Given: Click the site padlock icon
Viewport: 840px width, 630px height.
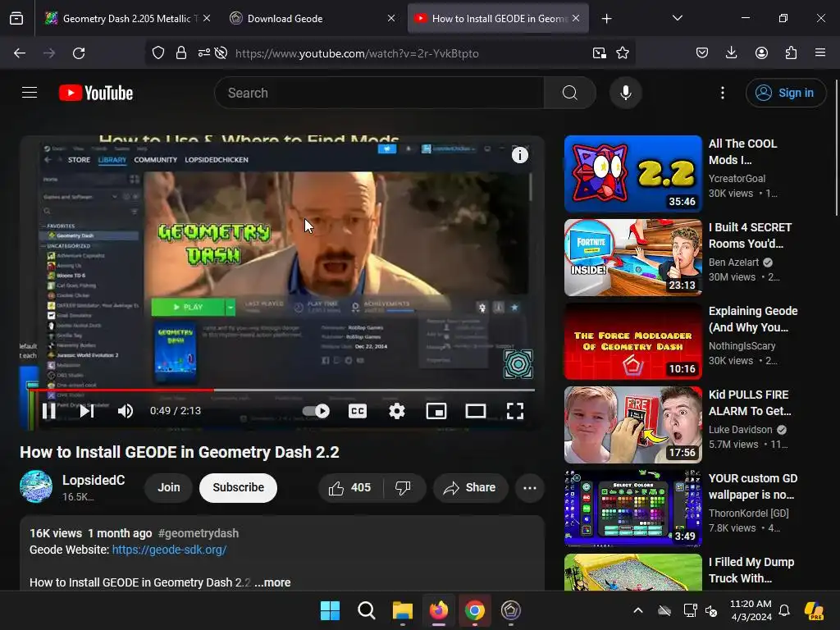Looking at the screenshot, I should pyautogui.click(x=181, y=53).
